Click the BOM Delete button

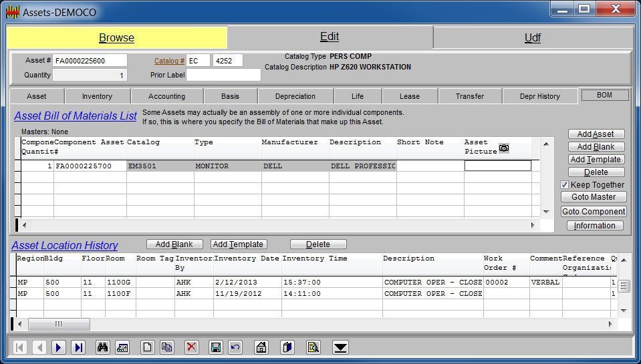596,172
